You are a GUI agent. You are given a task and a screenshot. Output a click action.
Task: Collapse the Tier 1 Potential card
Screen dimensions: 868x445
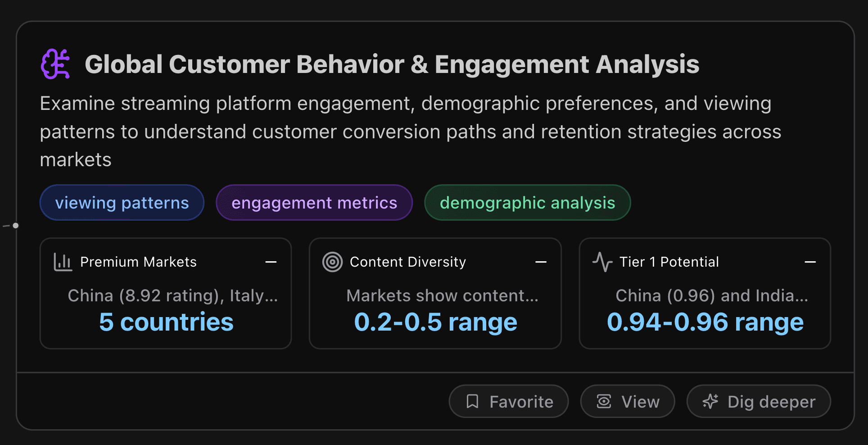point(810,262)
